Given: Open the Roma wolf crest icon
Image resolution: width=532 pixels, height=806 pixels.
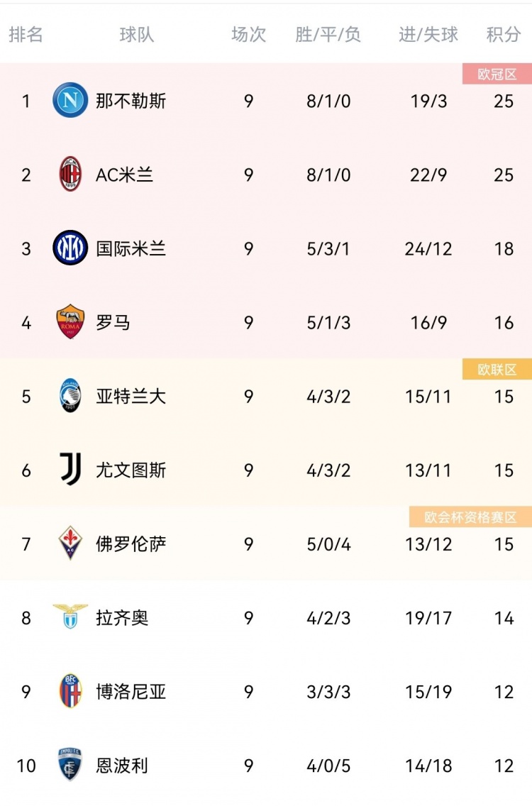Looking at the screenshot, I should (x=70, y=322).
